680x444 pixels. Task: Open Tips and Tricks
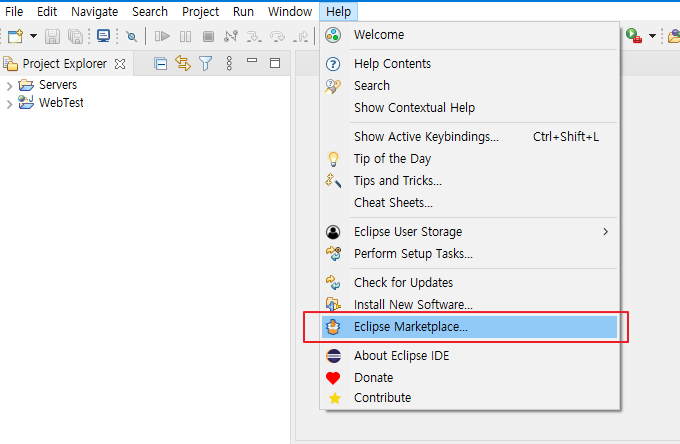[470, 180]
